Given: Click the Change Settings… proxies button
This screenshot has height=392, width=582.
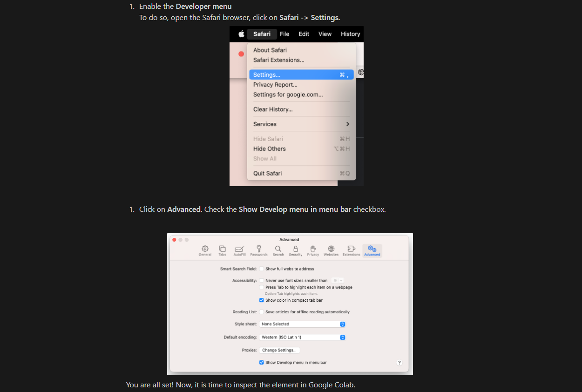Looking at the screenshot, I should click(279, 350).
